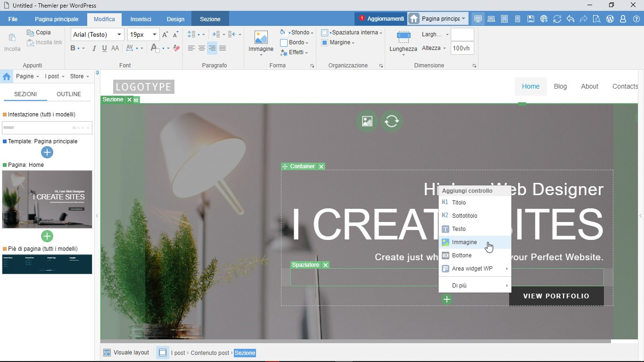This screenshot has width=644, height=362.
Task: Click the Aggiornamenti updates button
Action: [381, 19]
